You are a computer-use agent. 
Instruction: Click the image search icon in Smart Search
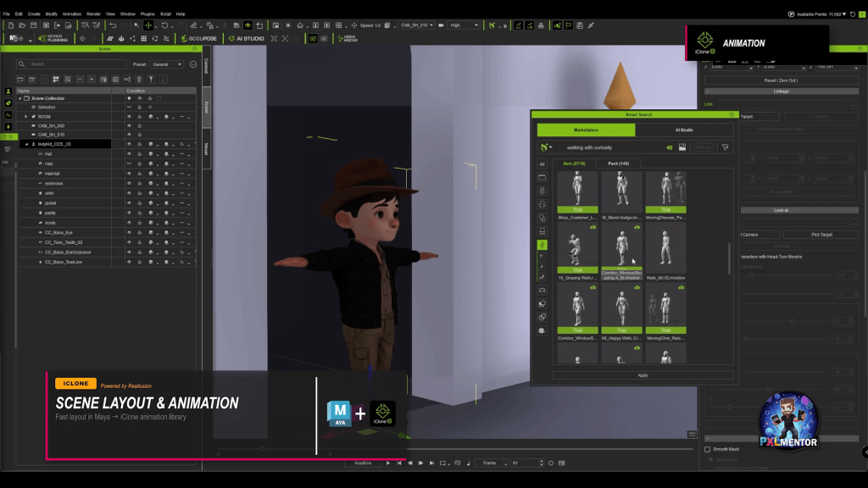[682, 147]
